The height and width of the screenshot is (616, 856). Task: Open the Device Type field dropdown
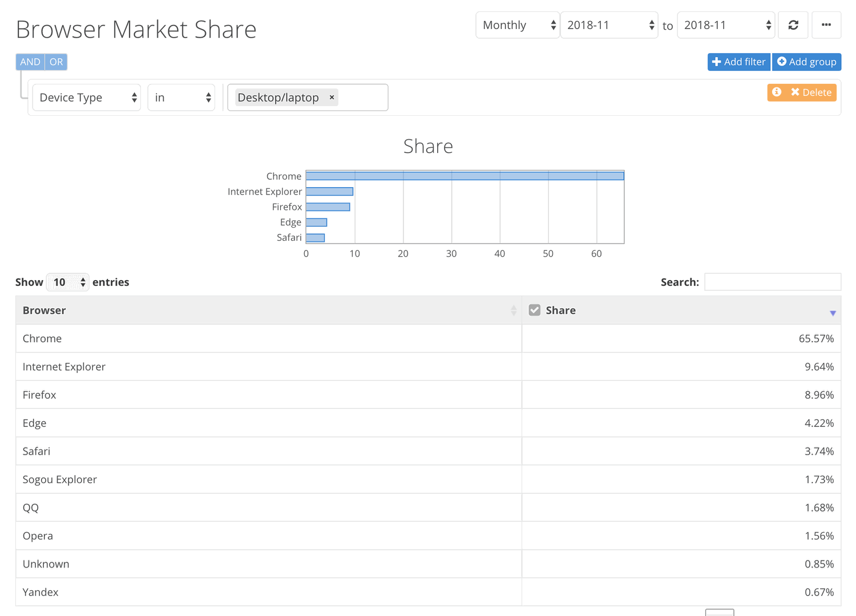[86, 97]
